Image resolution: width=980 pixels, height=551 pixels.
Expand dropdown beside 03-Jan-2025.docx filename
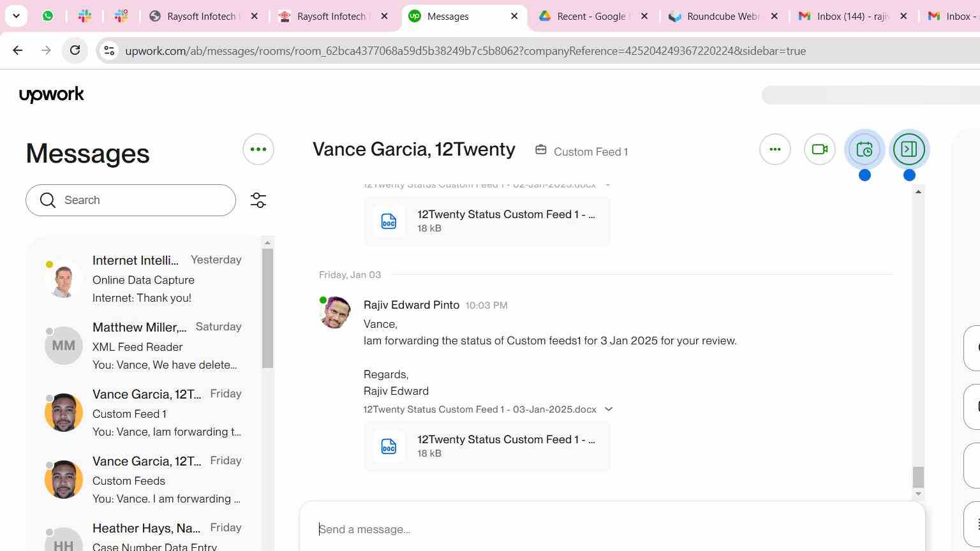click(x=609, y=409)
